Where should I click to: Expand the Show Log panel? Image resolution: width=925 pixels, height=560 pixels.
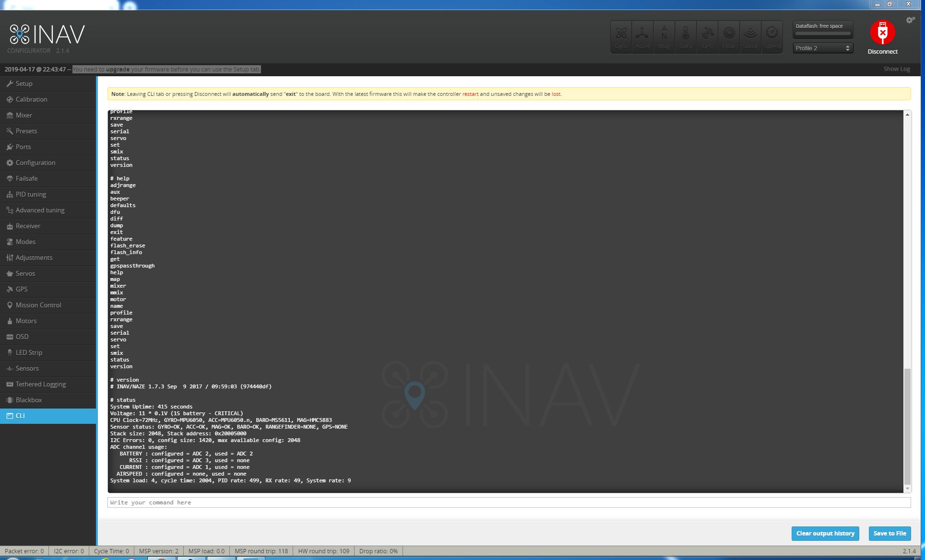pyautogui.click(x=896, y=69)
